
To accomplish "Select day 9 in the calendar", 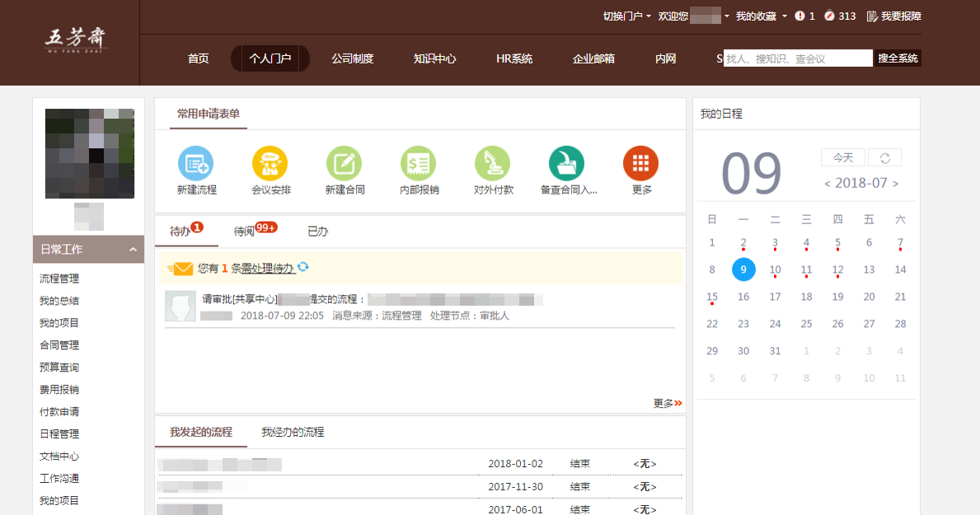I will 743,269.
